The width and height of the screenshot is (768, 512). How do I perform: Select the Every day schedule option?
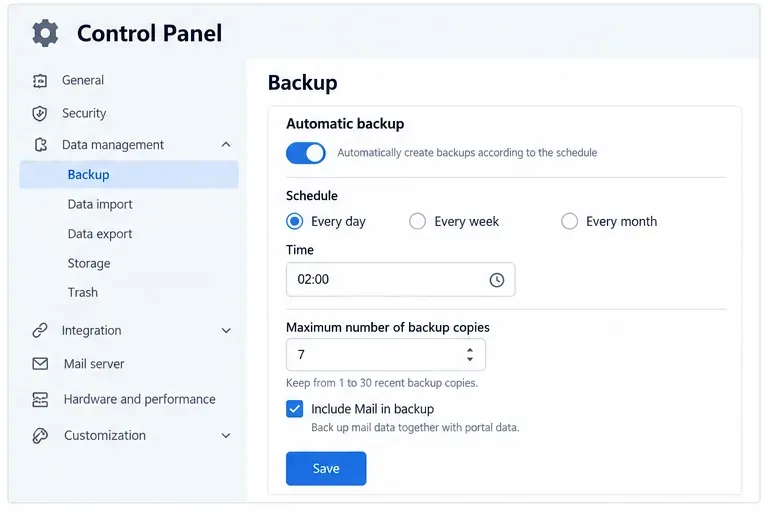[x=294, y=221]
